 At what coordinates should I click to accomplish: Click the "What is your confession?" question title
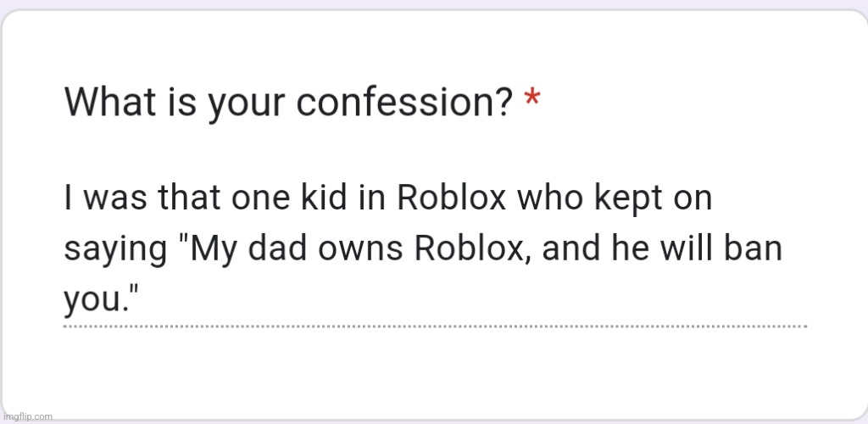289,103
